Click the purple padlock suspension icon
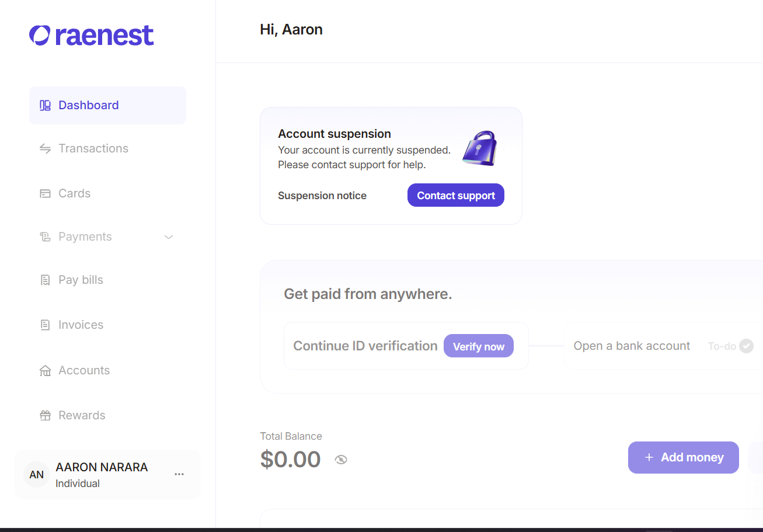The image size is (763, 532). coord(480,148)
